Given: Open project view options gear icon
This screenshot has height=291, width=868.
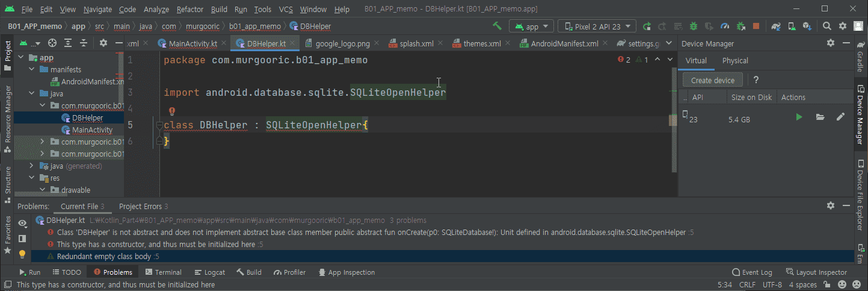Looking at the screenshot, I should (103, 43).
